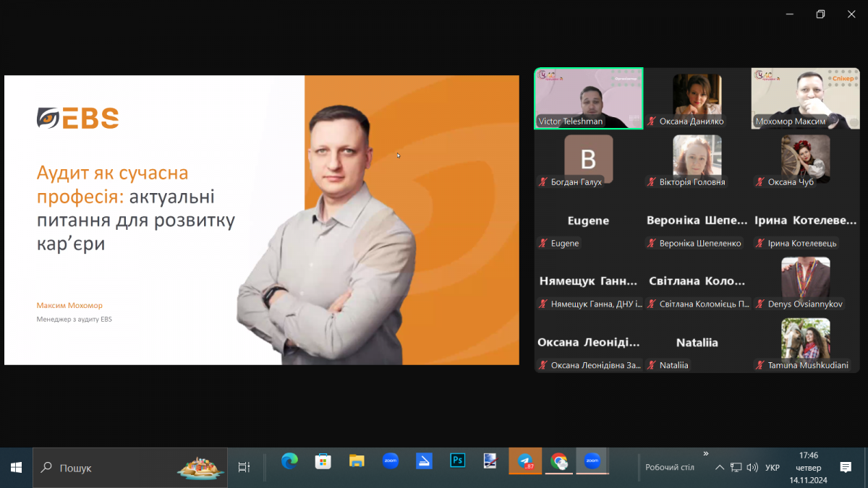Open the clock and date flyout
Image resolution: width=868 pixels, height=488 pixels.
point(808,468)
